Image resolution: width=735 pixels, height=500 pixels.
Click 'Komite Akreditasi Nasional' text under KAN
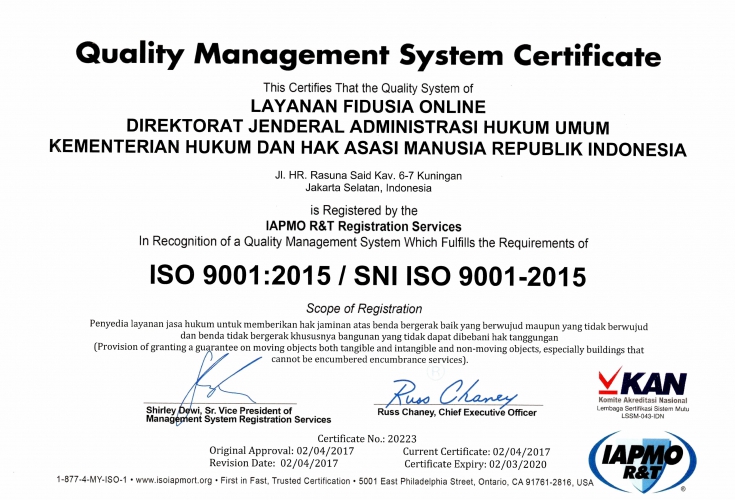(x=643, y=400)
